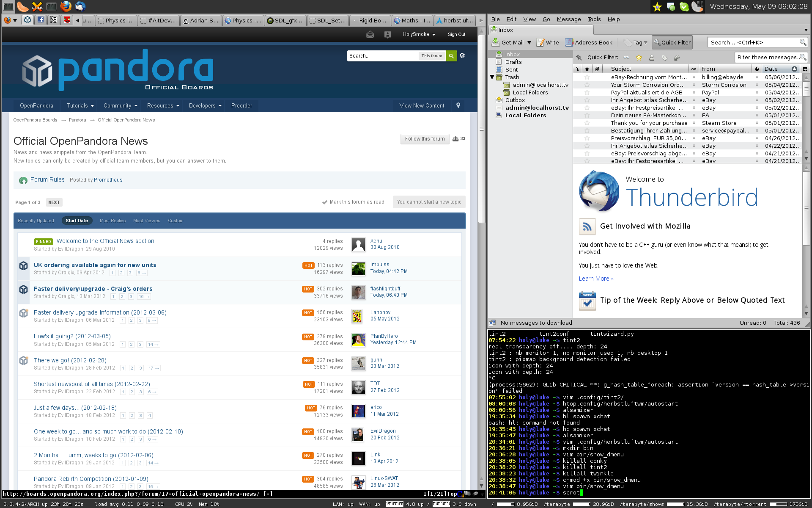Expand Developers menu in forum navbar

(x=205, y=105)
